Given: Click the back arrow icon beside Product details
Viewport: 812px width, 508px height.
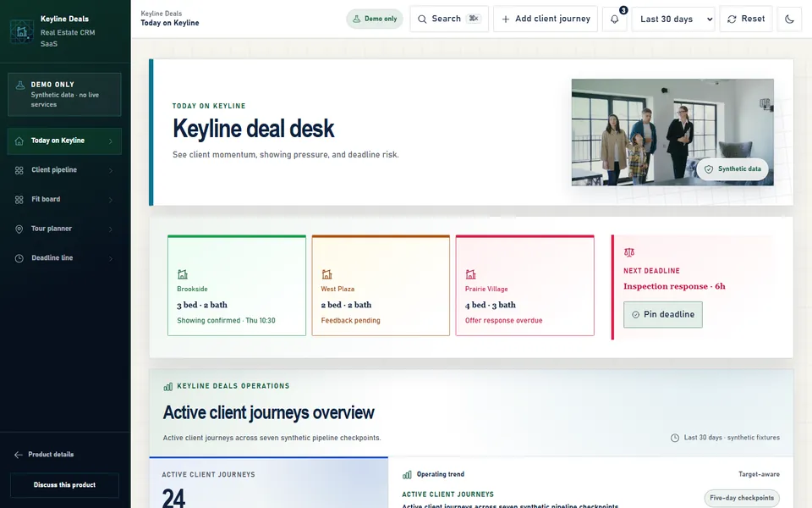Looking at the screenshot, I should point(18,455).
